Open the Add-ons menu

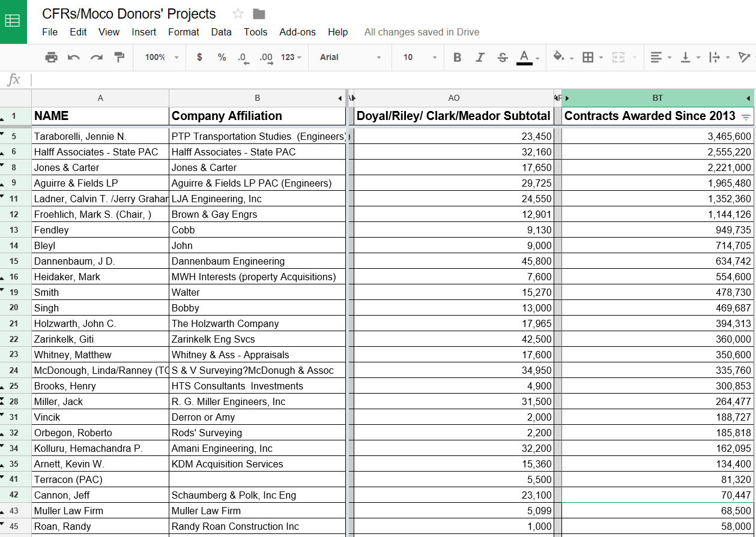point(298,32)
